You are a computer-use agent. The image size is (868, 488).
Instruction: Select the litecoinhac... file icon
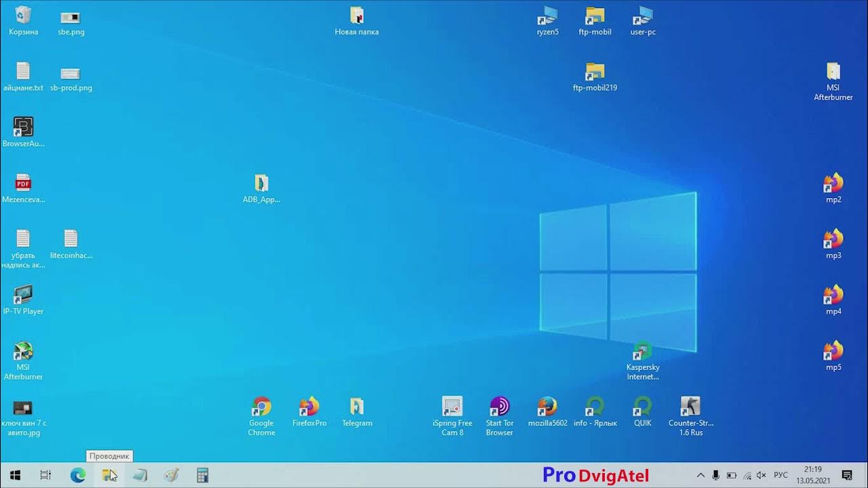click(x=71, y=244)
